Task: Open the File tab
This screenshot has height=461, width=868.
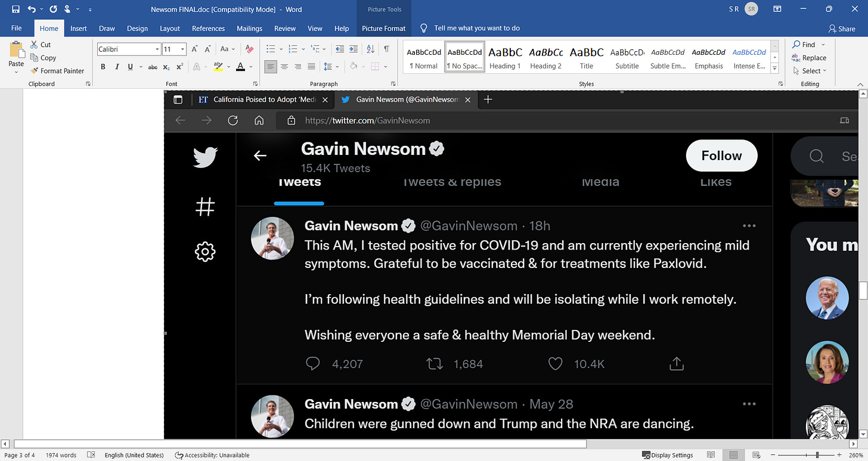Action: [x=17, y=28]
